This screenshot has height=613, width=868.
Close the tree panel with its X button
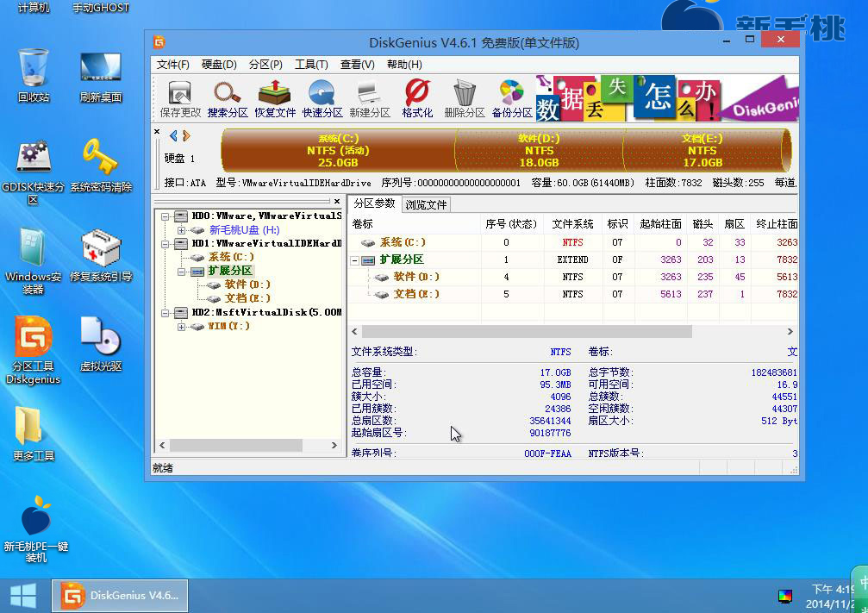pyautogui.click(x=336, y=201)
